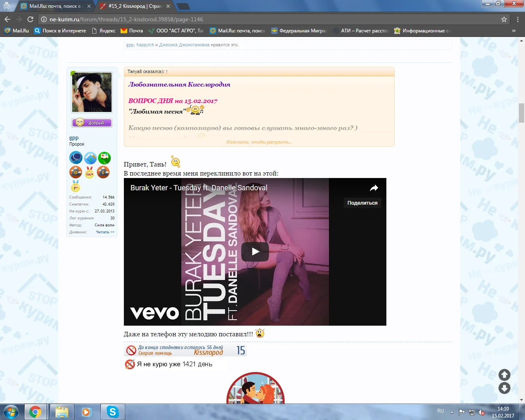
Task: Click the blue chat bubbles award badge
Action: (76, 158)
